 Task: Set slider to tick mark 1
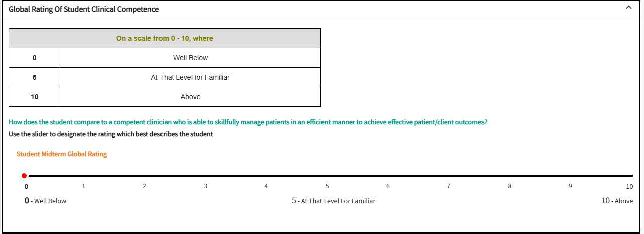84,176
